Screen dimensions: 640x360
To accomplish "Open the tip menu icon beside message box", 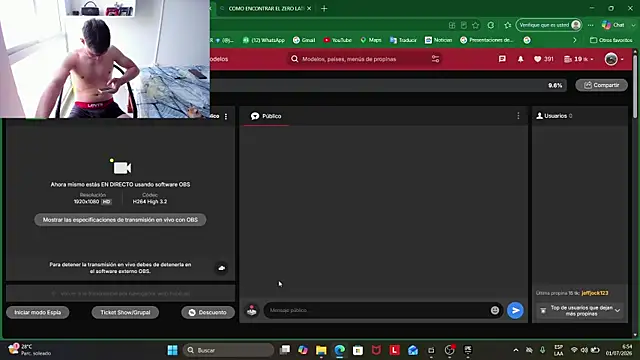I will pos(252,311).
